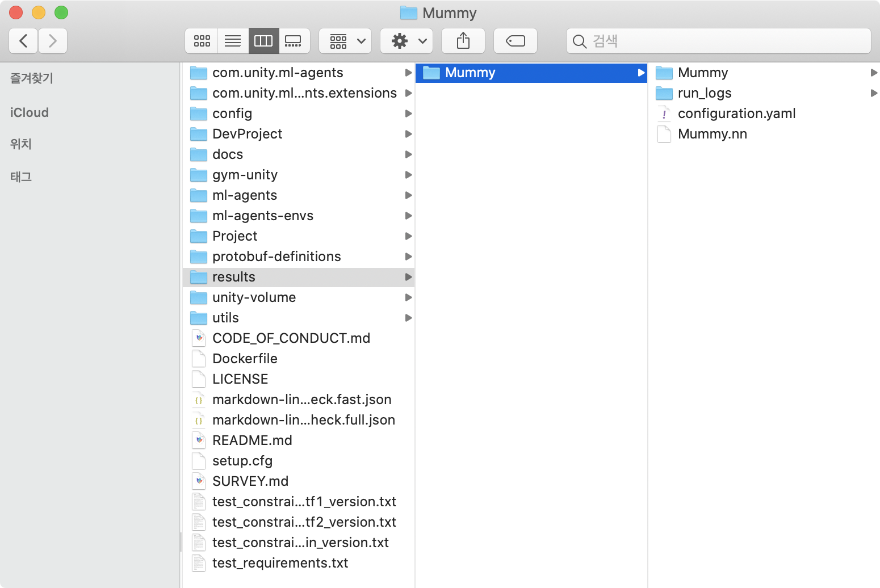Click the Mummy window title proxy icon
This screenshot has height=588, width=880.
pos(409,12)
